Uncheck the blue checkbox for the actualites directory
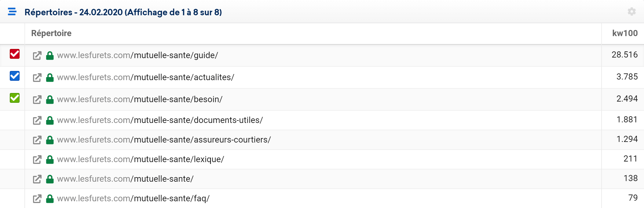 click(x=15, y=76)
